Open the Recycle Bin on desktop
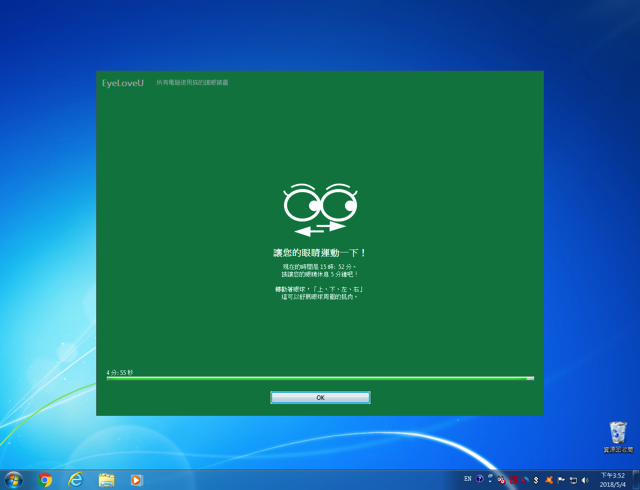Screen dimensions: 640x490 [x=618, y=434]
